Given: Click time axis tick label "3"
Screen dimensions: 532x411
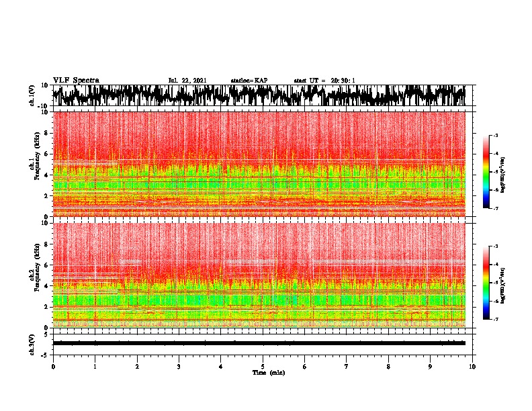Looking at the screenshot, I should (x=179, y=367).
